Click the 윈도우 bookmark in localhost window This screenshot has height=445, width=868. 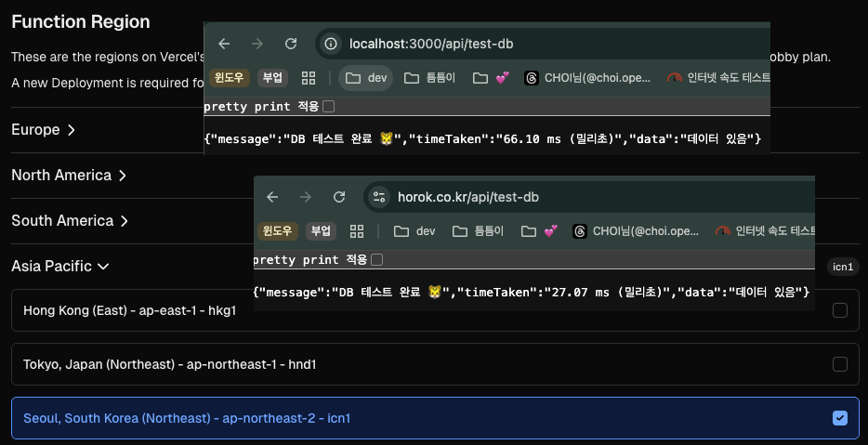(x=228, y=78)
